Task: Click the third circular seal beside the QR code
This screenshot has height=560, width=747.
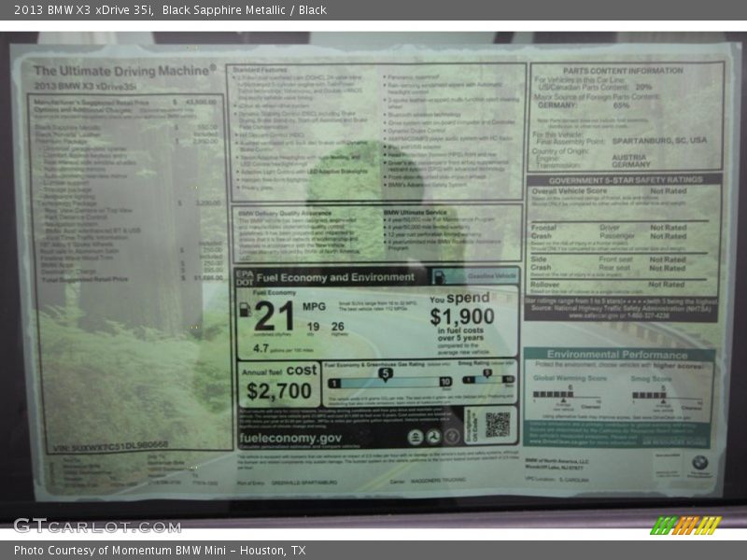Action: point(452,436)
